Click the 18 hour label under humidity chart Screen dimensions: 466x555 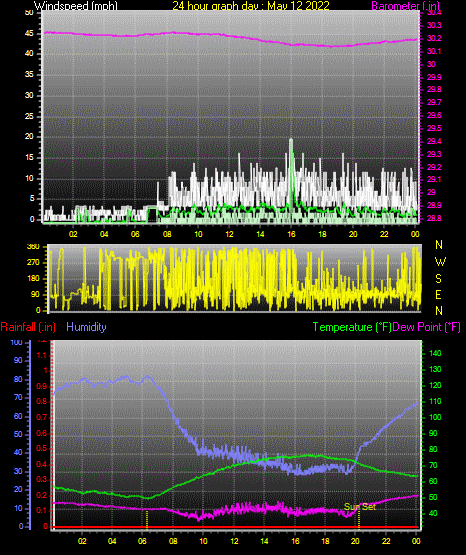(x=325, y=541)
